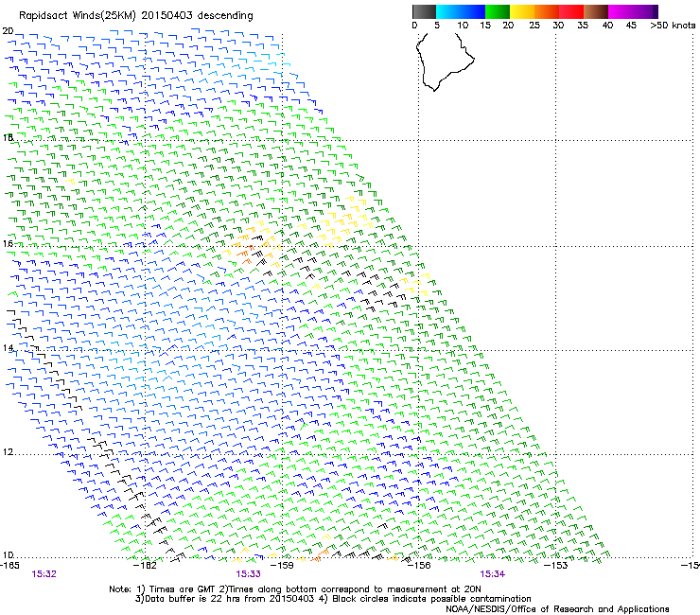Click legend value 25
Image resolution: width=700 pixels, height=615 pixels.
click(x=534, y=26)
